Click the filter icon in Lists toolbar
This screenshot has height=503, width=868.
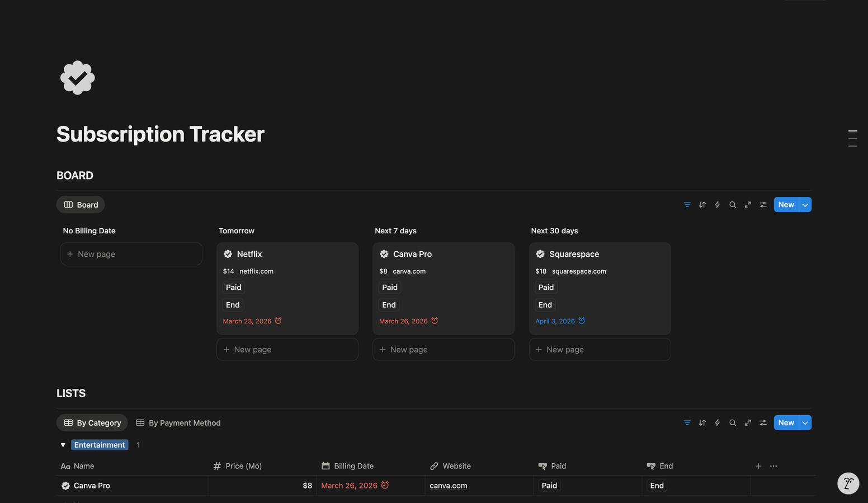point(687,423)
